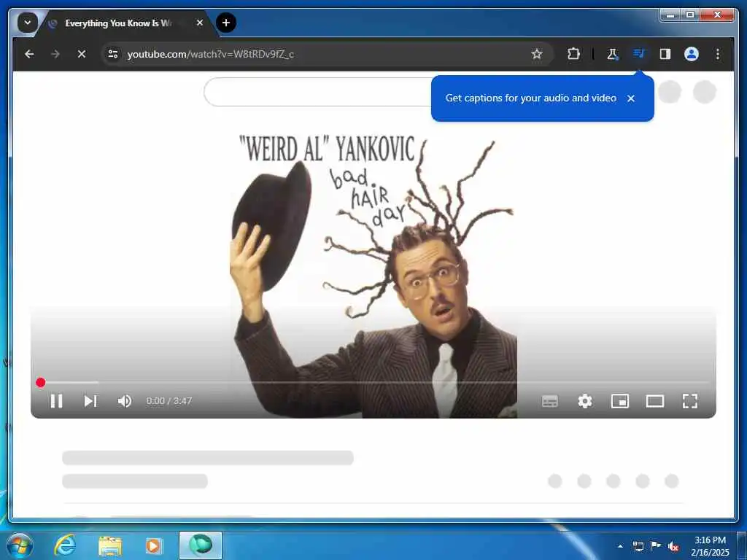Enable miniplayer mode
This screenshot has width=747, height=560.
(620, 401)
